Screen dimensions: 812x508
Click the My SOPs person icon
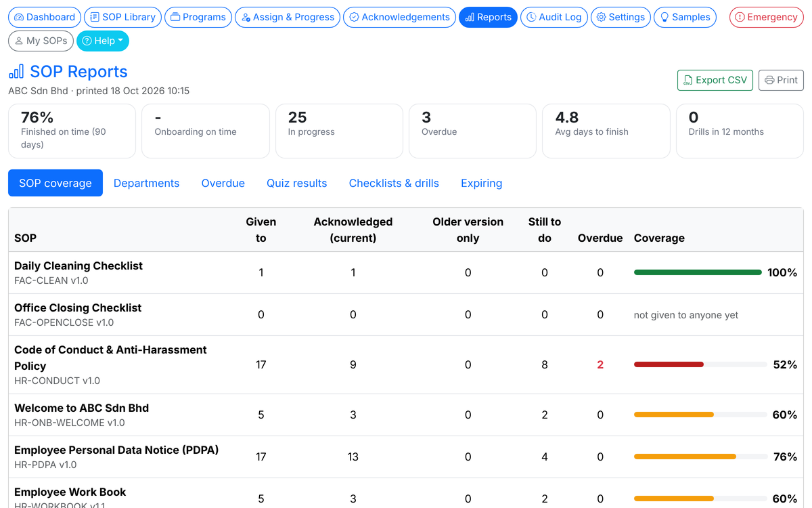coord(19,41)
